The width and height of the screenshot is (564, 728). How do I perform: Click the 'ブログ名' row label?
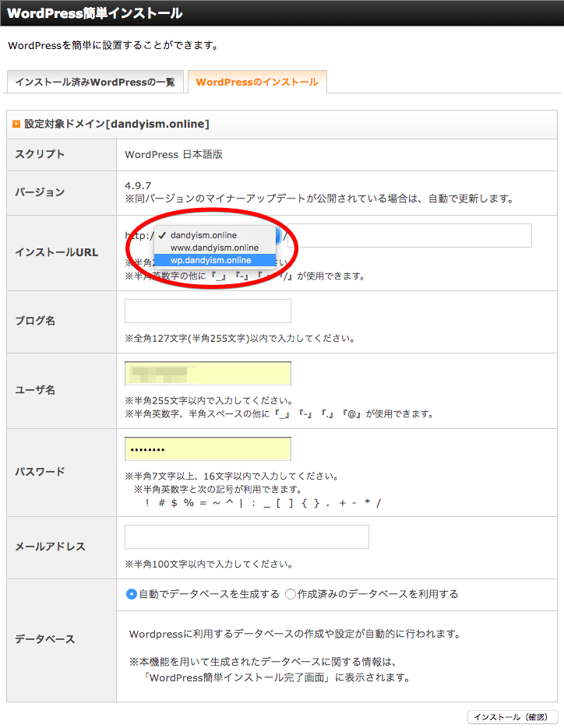[35, 321]
